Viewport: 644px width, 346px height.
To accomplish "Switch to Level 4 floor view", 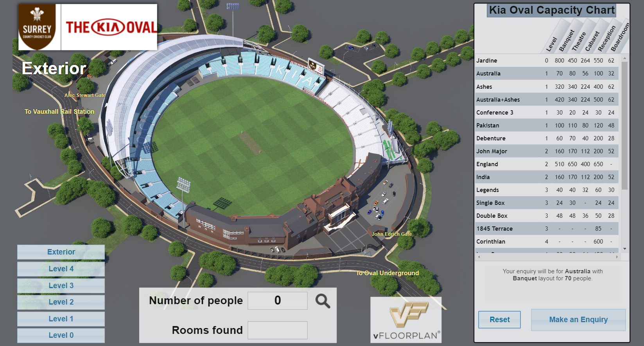I will [61, 269].
